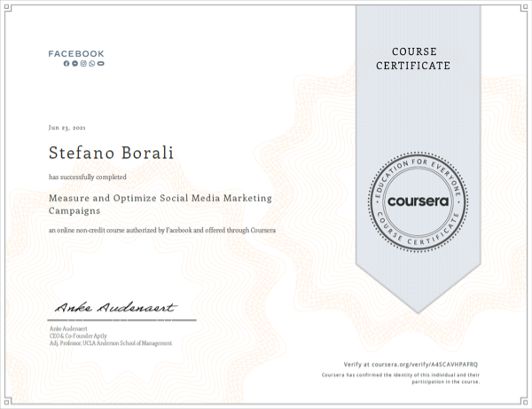The height and width of the screenshot is (409, 532).
Task: Click the 'CEO & Co-Founder Aptly' title line
Action: [x=78, y=335]
